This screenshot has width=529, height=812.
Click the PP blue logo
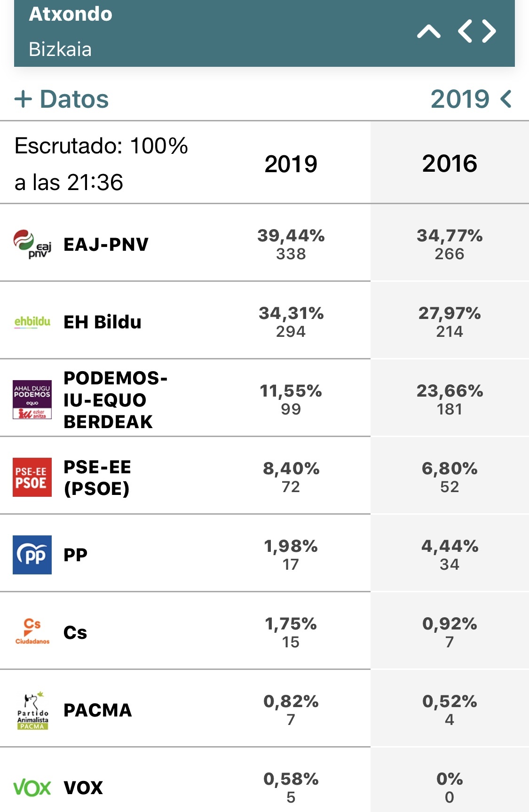point(32,555)
